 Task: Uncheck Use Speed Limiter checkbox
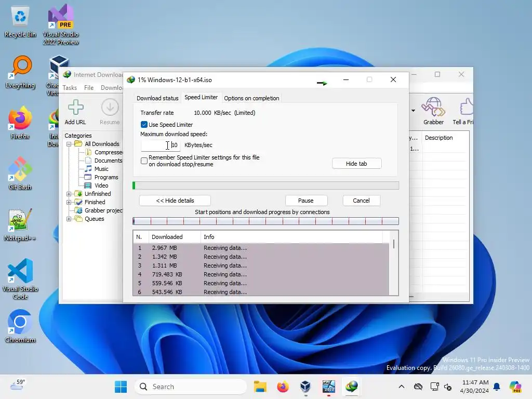pos(144,125)
